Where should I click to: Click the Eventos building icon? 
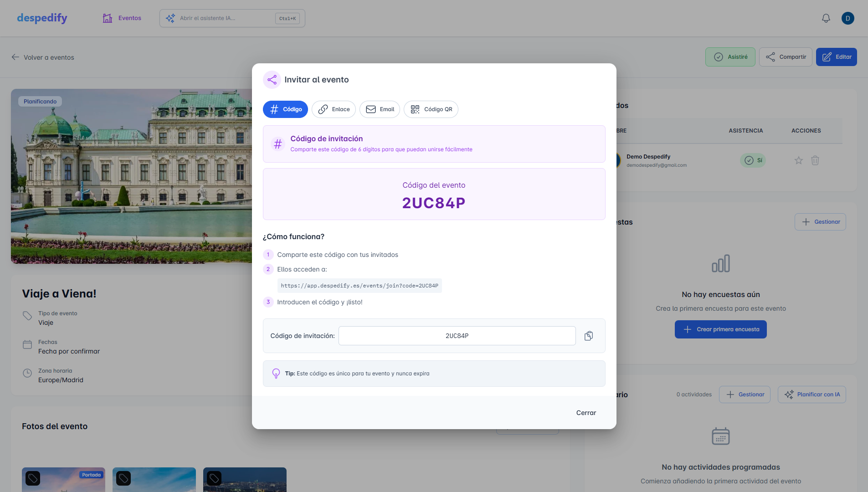coord(108,18)
